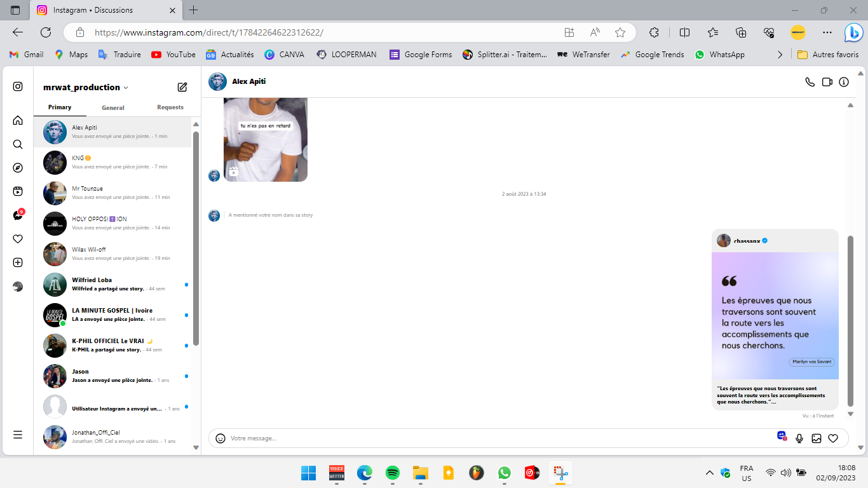Start a video call with Alex Apiti

click(x=827, y=82)
